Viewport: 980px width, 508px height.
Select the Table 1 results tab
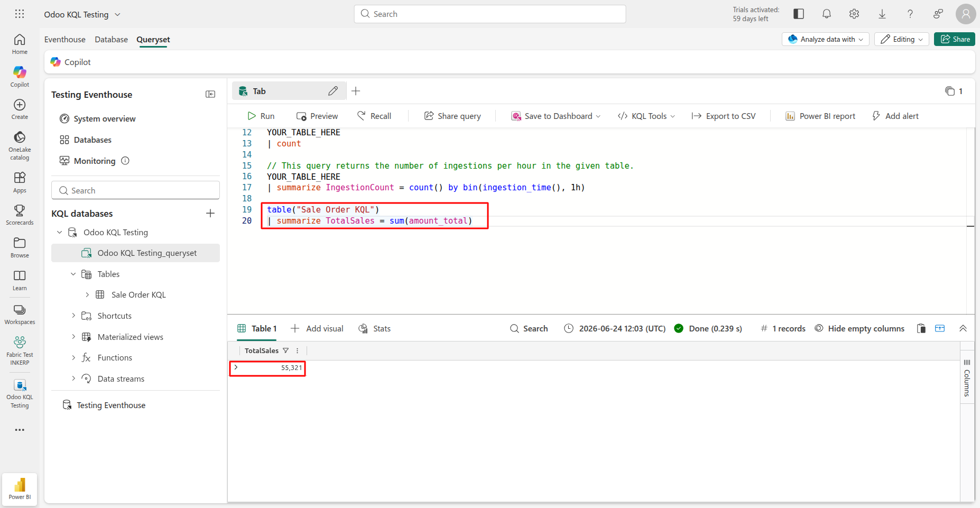coord(257,328)
